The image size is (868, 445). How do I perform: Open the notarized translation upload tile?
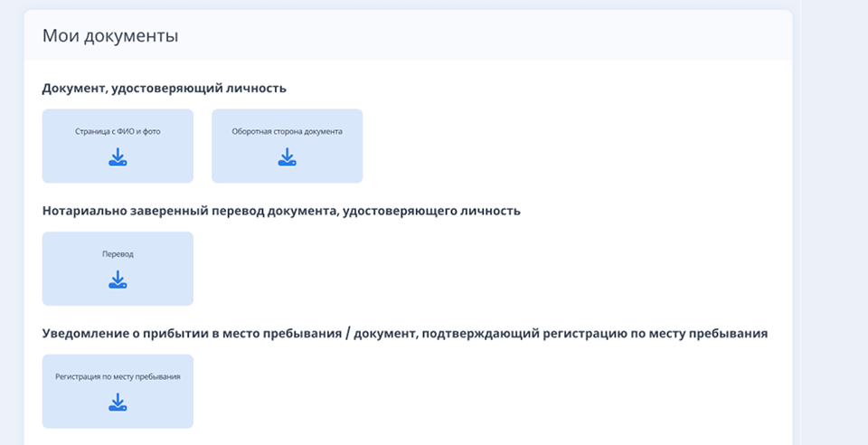[118, 269]
